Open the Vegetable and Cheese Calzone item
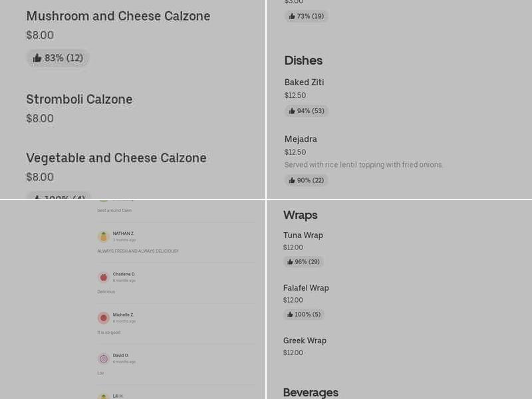This screenshot has height=399, width=532. click(x=116, y=158)
